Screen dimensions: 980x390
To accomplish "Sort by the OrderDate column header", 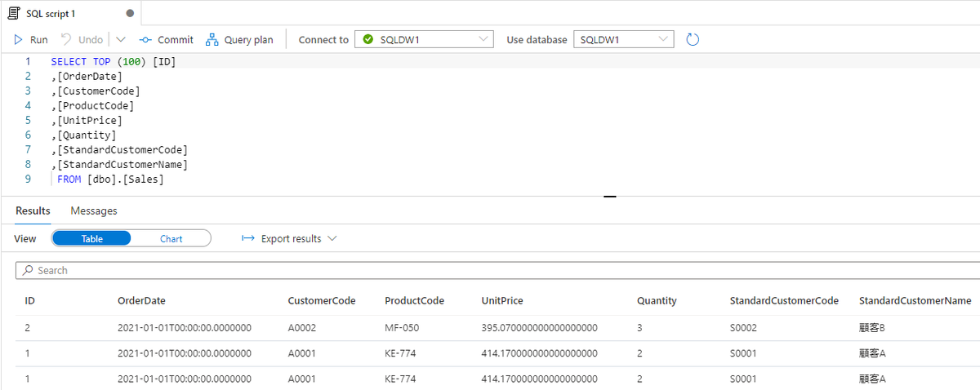I will pos(141,300).
